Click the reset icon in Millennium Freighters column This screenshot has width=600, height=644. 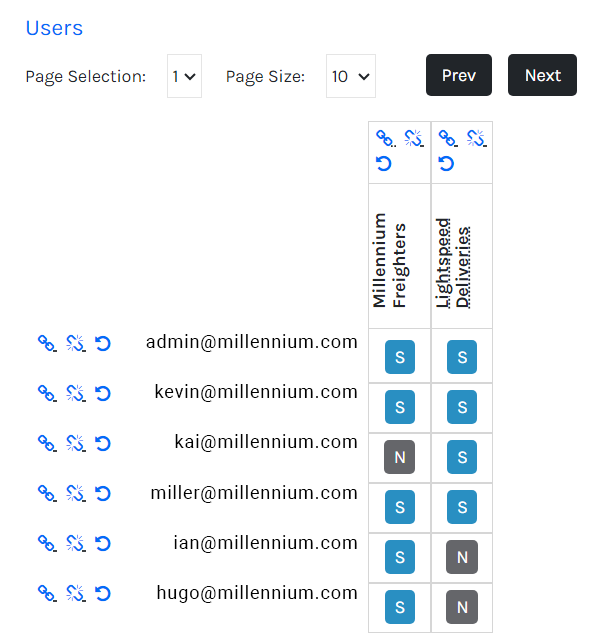[x=384, y=164]
